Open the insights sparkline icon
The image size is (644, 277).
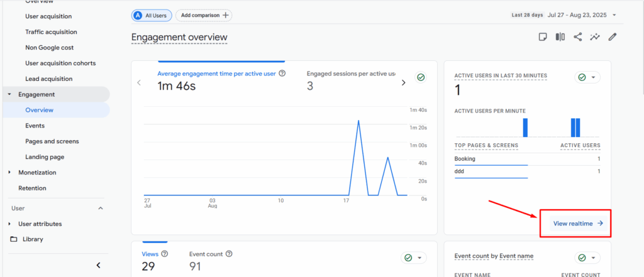click(x=595, y=37)
